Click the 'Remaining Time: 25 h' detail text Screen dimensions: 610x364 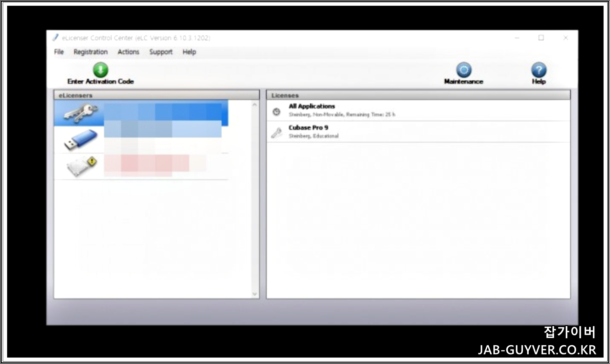[x=370, y=115]
